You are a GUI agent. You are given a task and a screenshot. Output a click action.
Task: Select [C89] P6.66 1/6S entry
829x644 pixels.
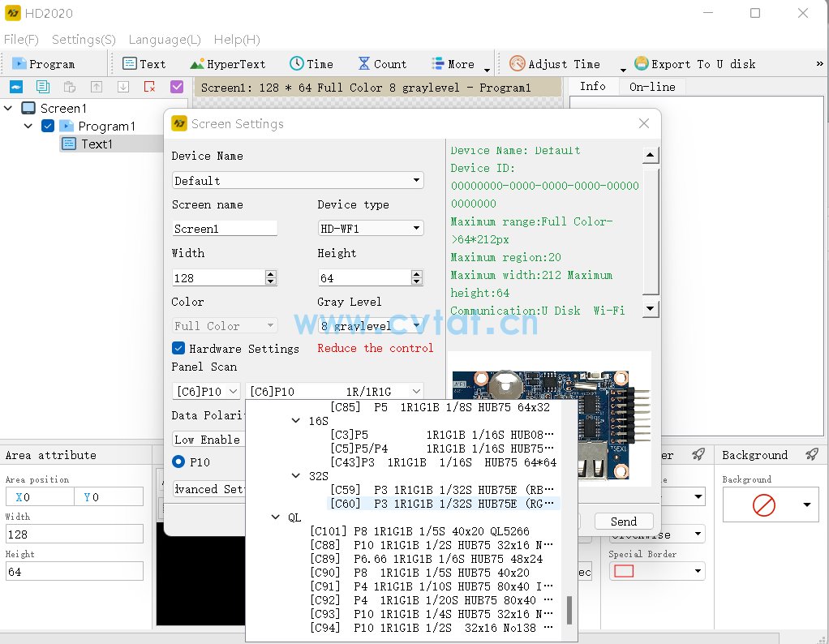(426, 558)
